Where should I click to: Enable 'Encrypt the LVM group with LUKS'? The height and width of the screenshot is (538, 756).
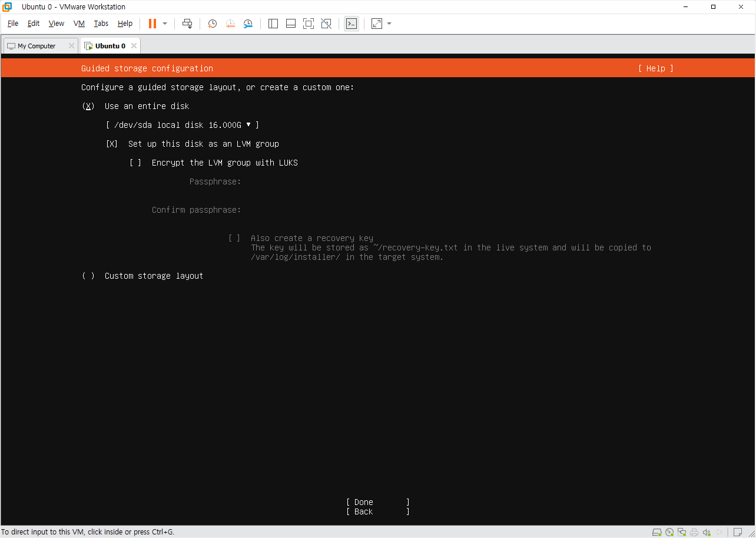(135, 163)
